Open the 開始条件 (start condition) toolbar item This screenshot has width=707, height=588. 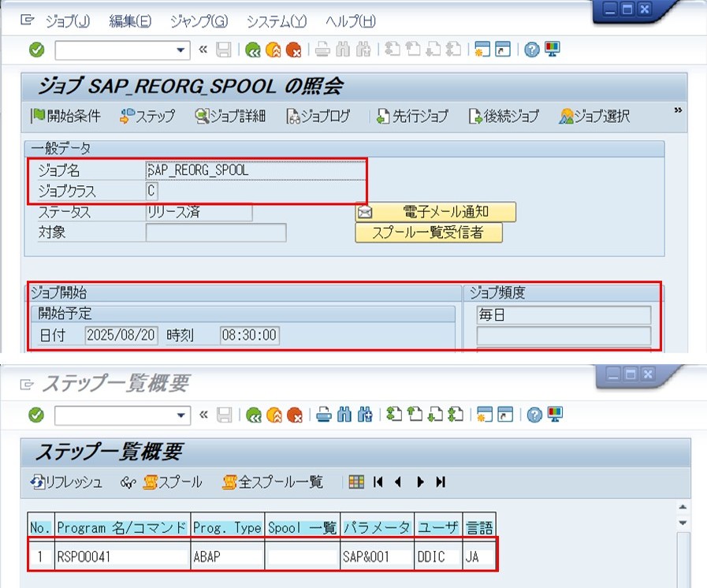pos(66,117)
